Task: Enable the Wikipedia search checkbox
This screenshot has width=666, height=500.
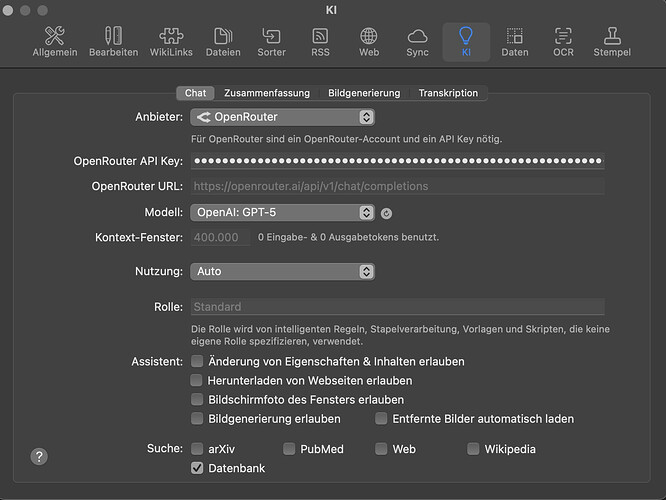Action: tap(474, 449)
